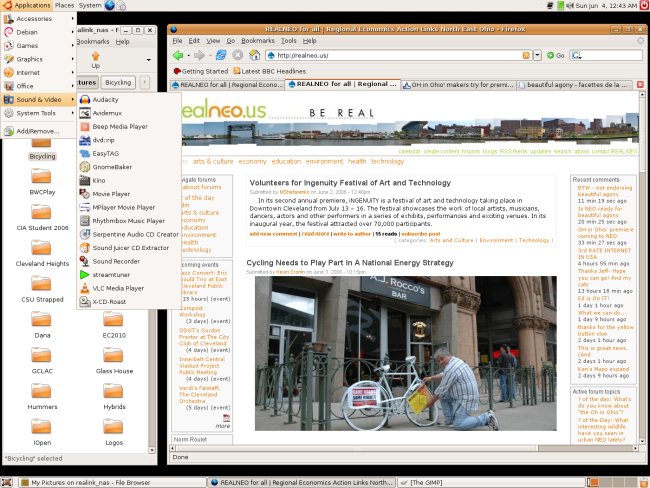Open Cycling Needs to Play Part article title

[350, 263]
